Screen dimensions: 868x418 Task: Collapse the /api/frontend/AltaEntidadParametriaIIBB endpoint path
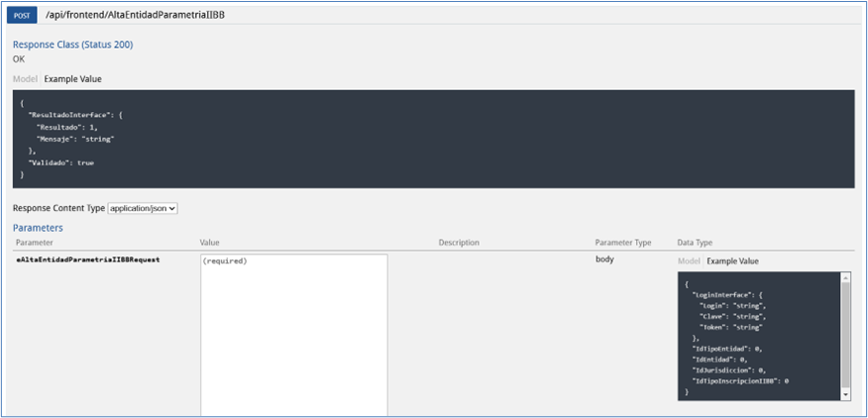click(135, 16)
